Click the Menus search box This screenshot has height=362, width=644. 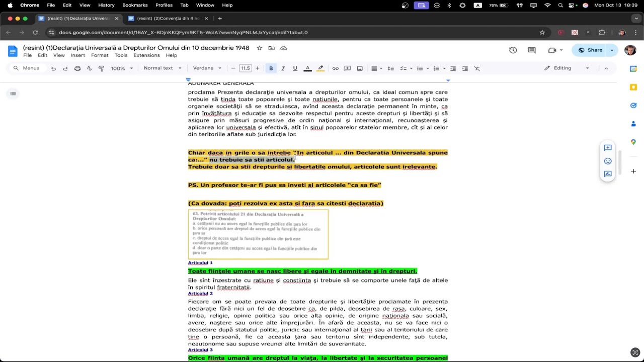click(27, 68)
